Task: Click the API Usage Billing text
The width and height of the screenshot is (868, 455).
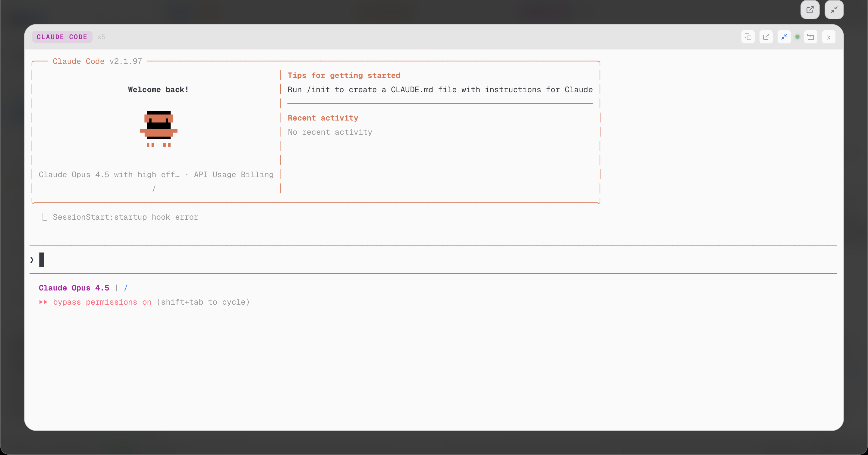Action: 234,174
